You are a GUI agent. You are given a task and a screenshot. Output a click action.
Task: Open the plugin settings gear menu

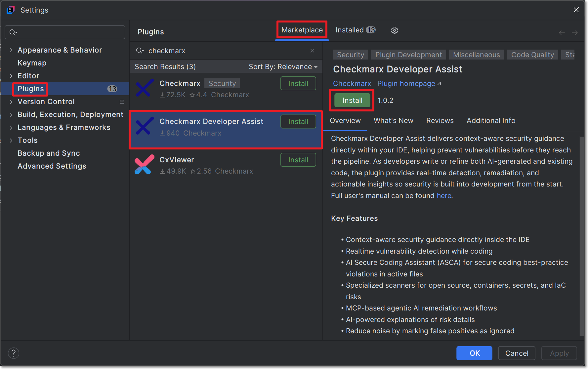(394, 30)
